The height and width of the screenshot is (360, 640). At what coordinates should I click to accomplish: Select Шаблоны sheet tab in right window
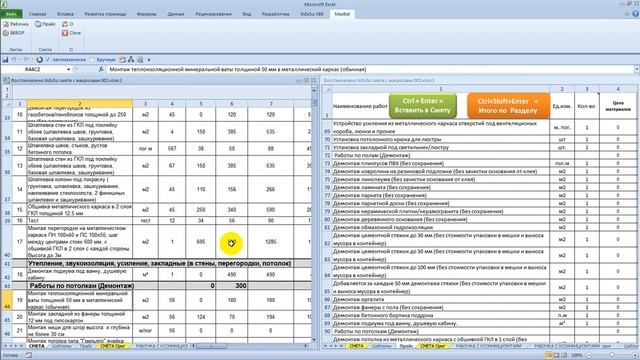(382, 346)
